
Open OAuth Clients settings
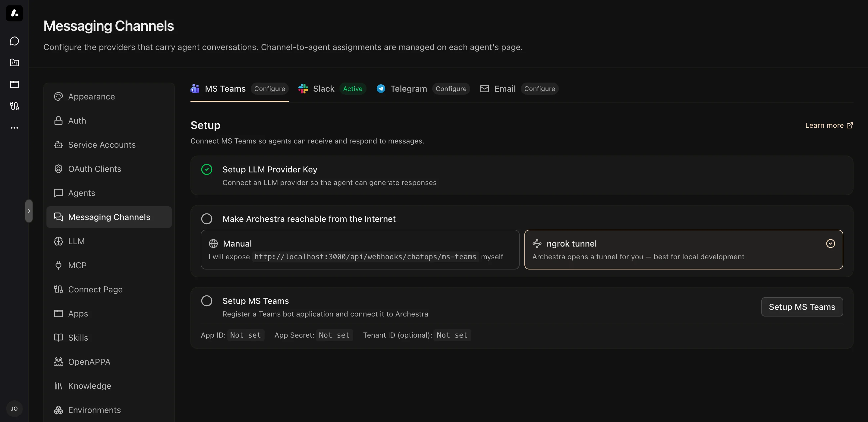point(109,169)
